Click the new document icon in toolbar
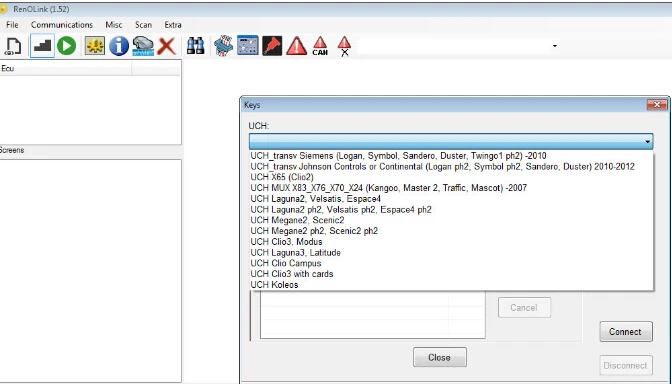 point(14,46)
